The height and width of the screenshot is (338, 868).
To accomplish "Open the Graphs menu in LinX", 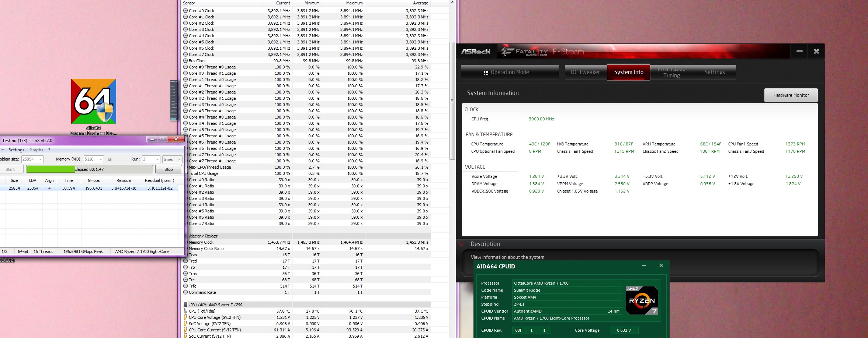I will click(x=36, y=150).
